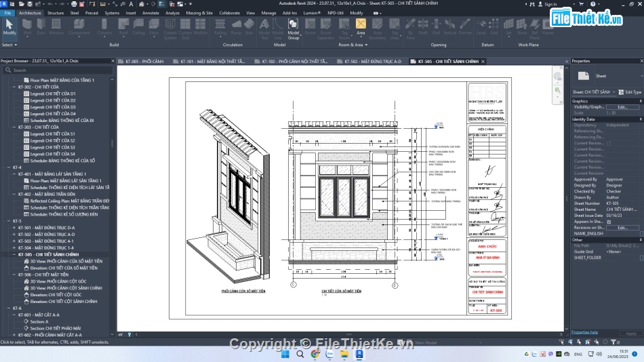Open the File menu

[x=7, y=13]
